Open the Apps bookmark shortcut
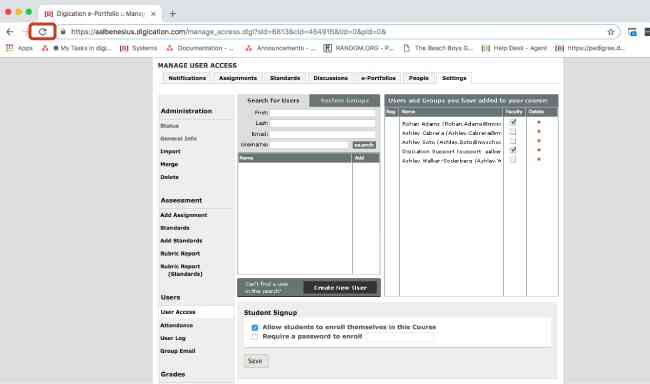 click(x=19, y=48)
